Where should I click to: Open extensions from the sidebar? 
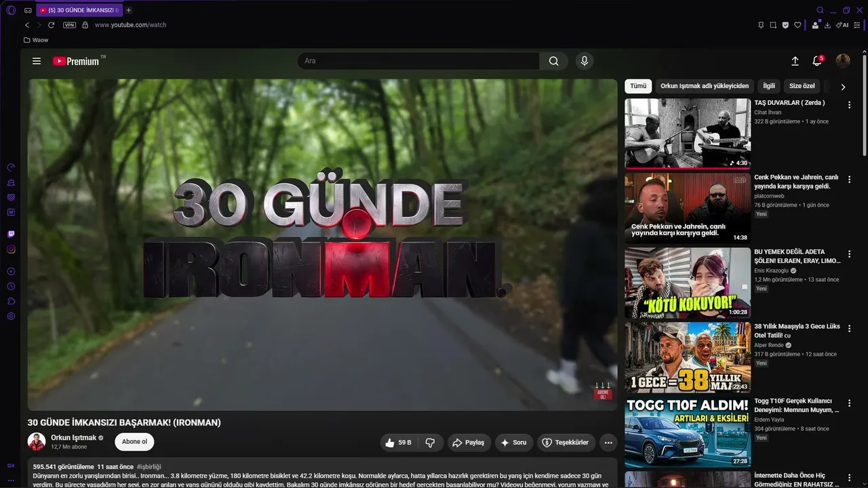[x=11, y=301]
